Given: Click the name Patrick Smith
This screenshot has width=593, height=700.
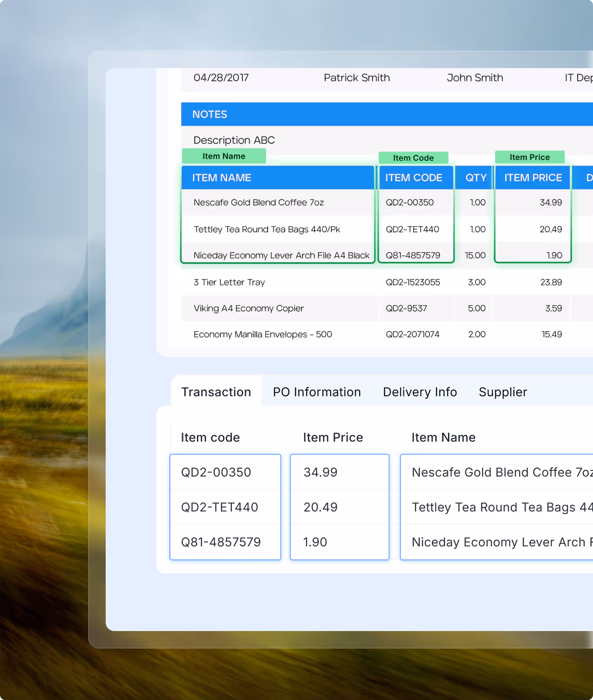Looking at the screenshot, I should click(x=357, y=78).
